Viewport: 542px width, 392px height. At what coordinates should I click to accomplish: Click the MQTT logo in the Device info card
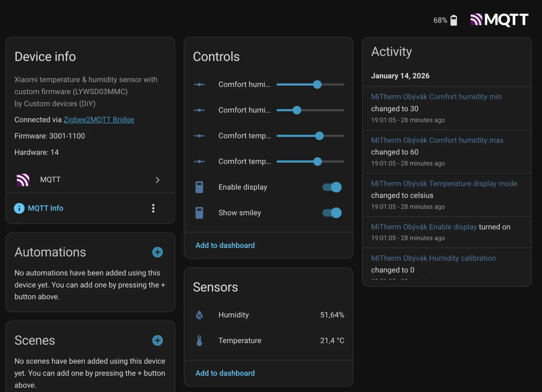tap(23, 179)
